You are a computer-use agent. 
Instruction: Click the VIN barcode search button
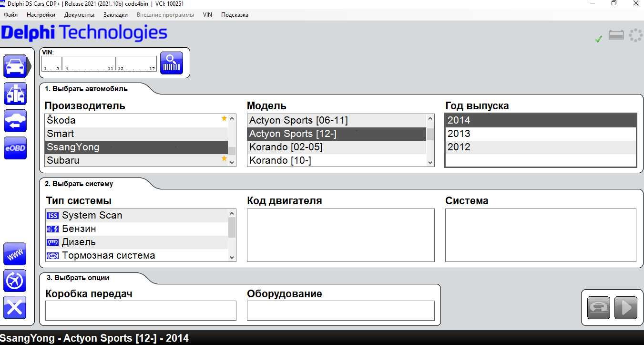click(x=172, y=63)
